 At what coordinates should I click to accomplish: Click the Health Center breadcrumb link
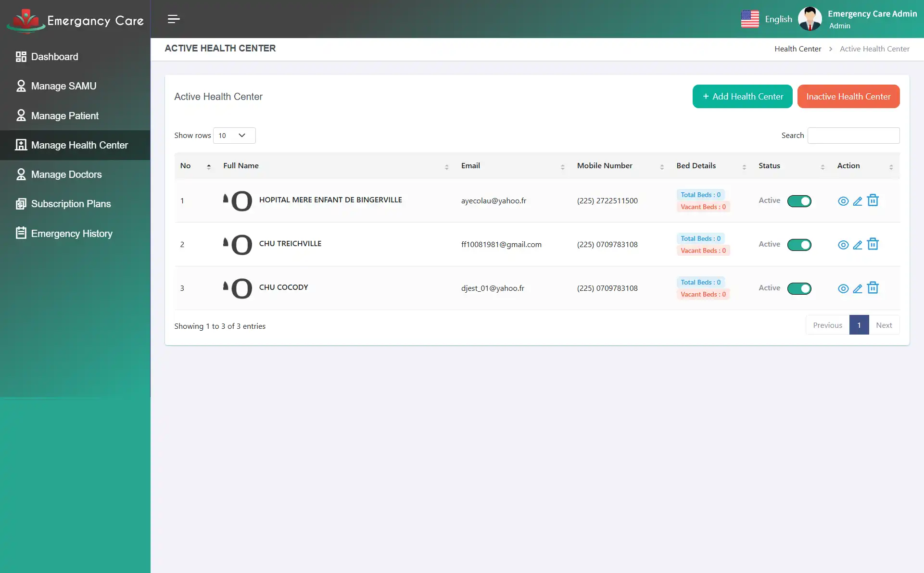click(797, 49)
